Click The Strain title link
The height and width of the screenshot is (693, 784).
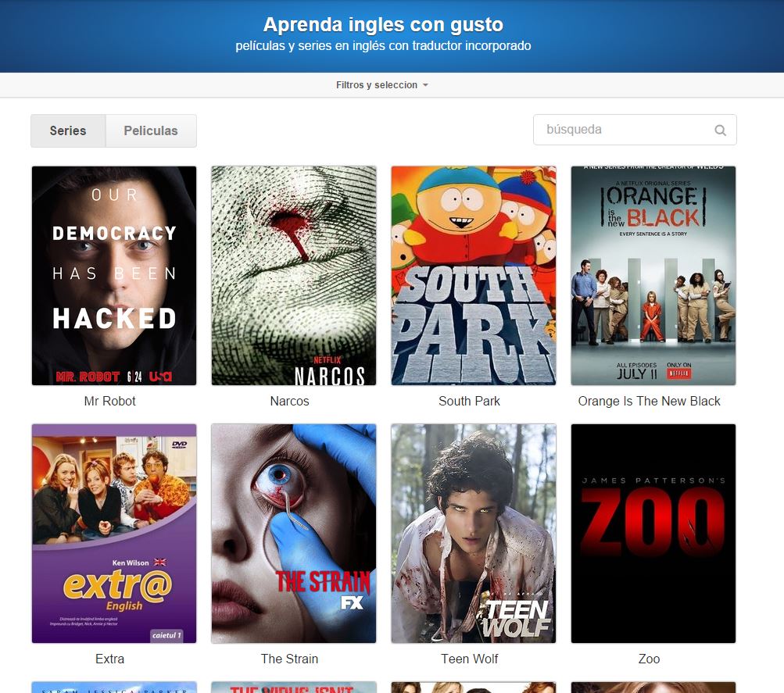pos(289,659)
